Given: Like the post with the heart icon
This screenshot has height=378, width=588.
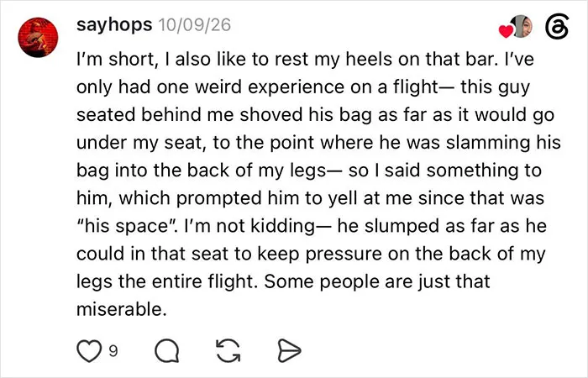Looking at the screenshot, I should [89, 350].
